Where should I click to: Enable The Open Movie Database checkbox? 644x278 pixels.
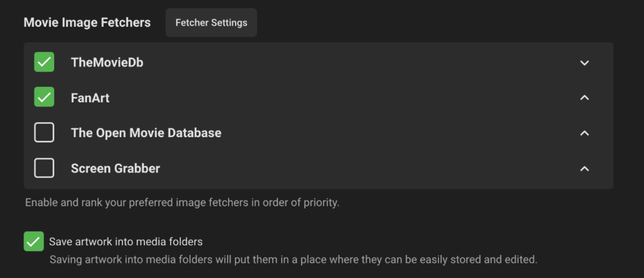[44, 133]
